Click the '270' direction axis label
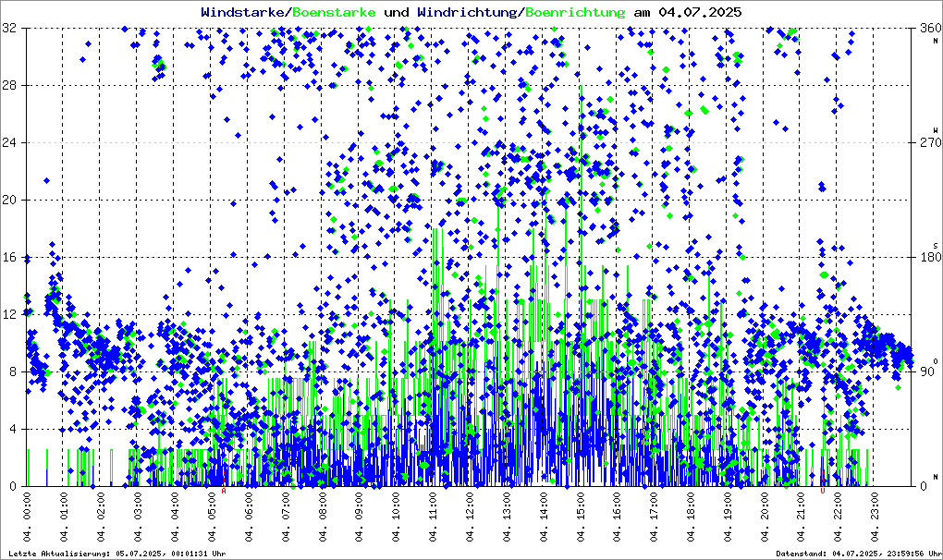Screen dimensions: 943x560 tap(930, 143)
